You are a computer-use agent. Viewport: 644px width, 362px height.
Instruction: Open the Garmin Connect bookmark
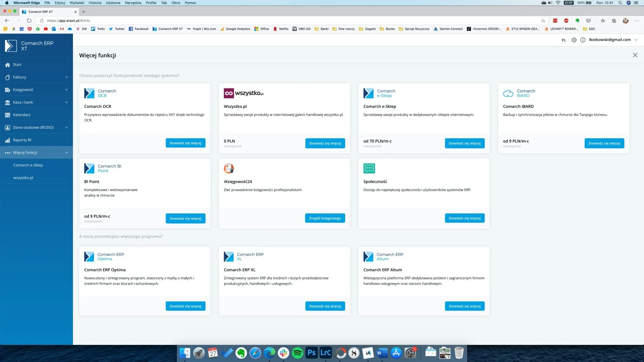[x=448, y=29]
